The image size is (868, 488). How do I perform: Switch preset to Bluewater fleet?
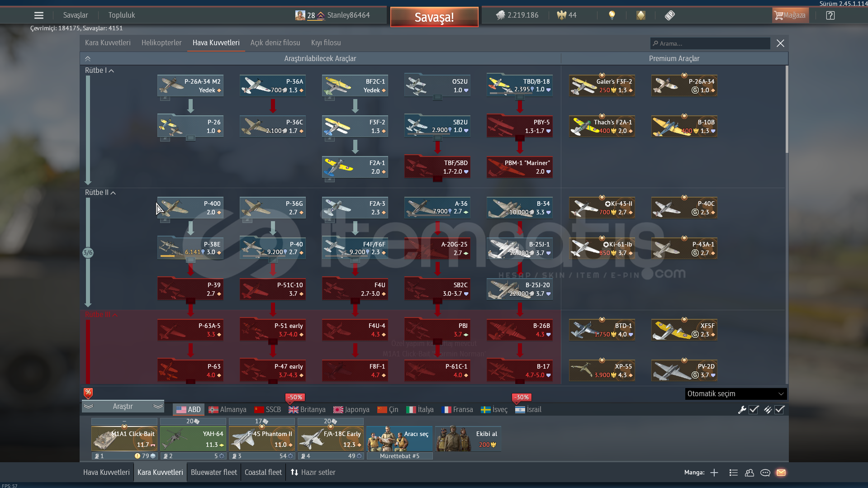coord(214,473)
